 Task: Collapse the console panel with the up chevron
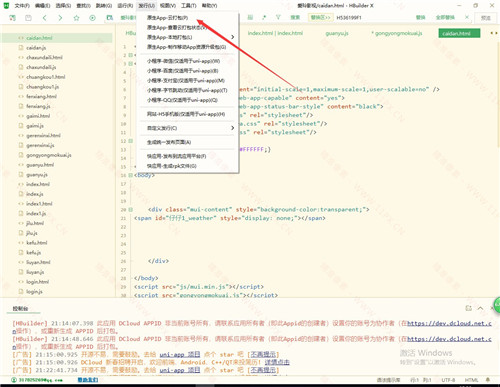[480, 308]
